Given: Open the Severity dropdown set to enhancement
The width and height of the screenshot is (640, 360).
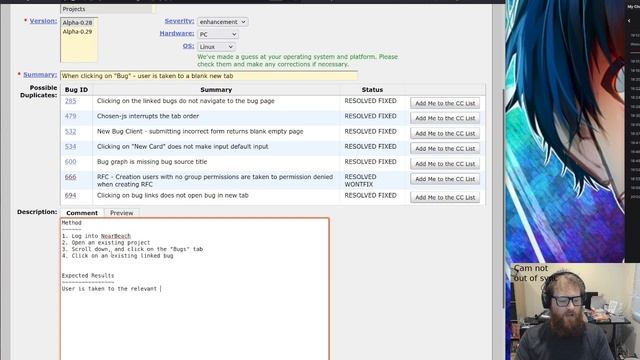Looking at the screenshot, I should tap(222, 22).
